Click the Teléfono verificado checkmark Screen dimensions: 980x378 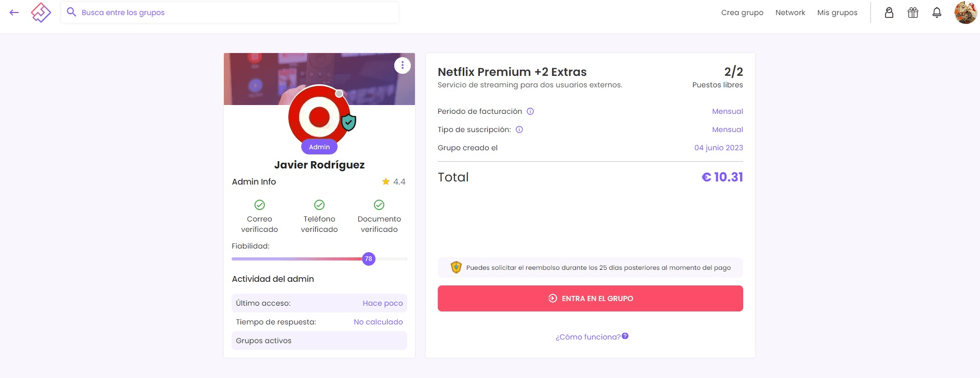pos(319,205)
